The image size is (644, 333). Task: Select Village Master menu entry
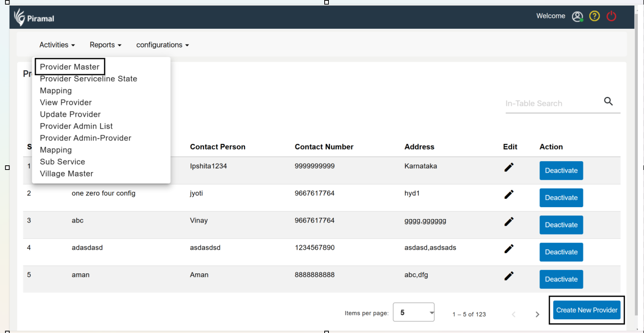[67, 174]
